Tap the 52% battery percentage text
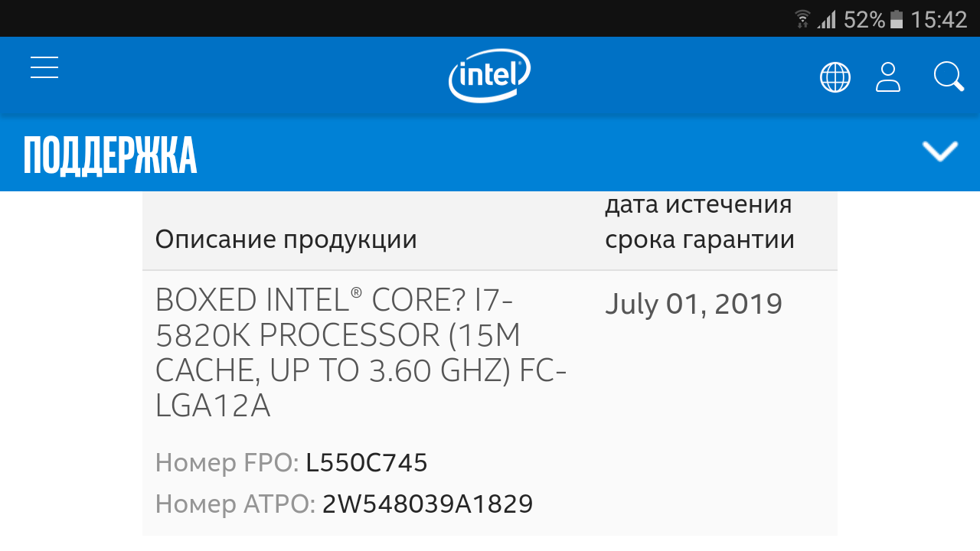Image resolution: width=980 pixels, height=551 pixels. (864, 19)
